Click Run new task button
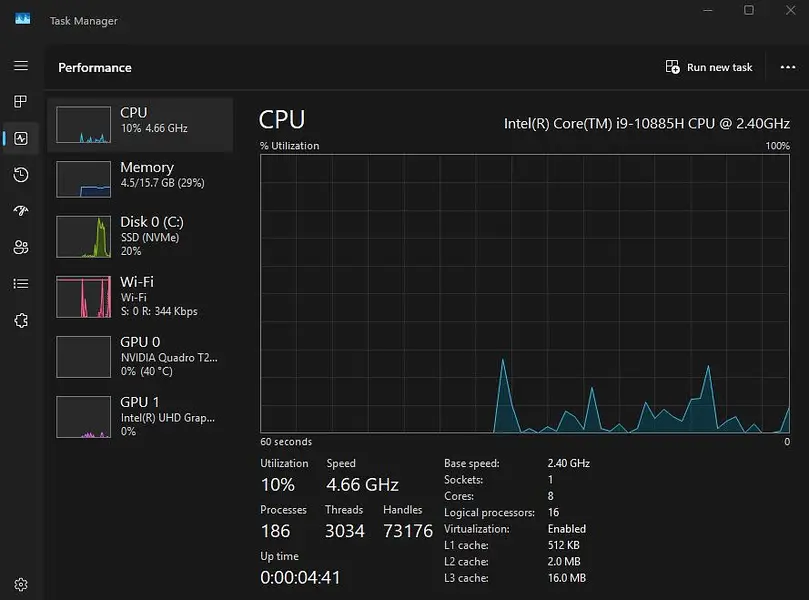This screenshot has width=809, height=600. [x=709, y=67]
